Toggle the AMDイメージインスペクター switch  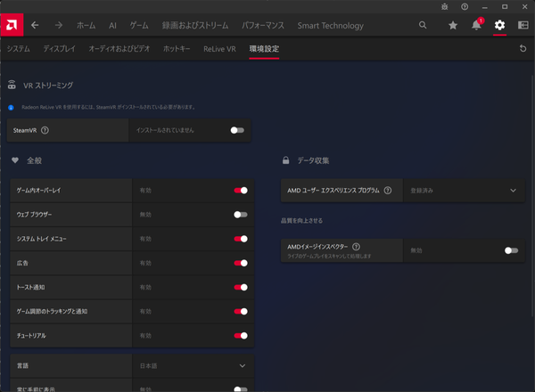point(511,250)
